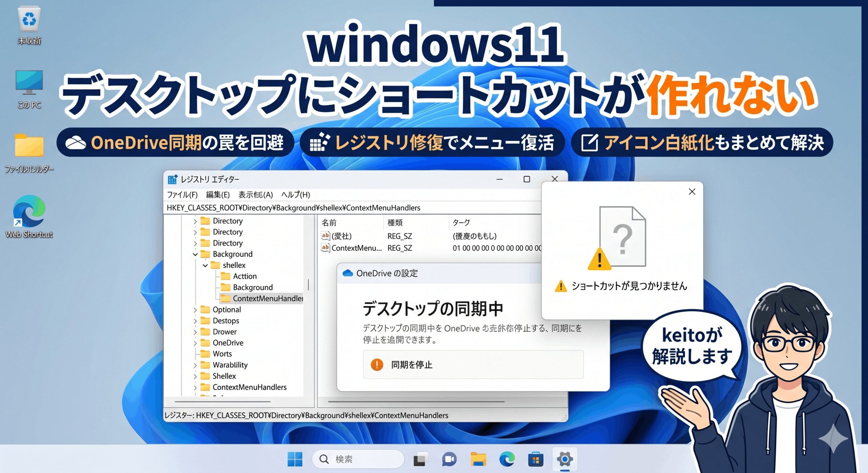
Task: Select the Drower key label
Action: pyautogui.click(x=224, y=332)
